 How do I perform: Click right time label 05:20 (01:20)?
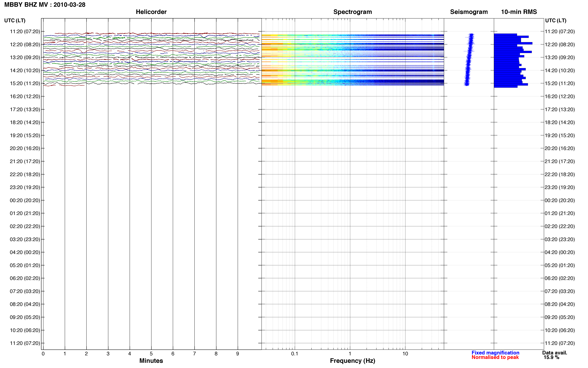(x=560, y=265)
